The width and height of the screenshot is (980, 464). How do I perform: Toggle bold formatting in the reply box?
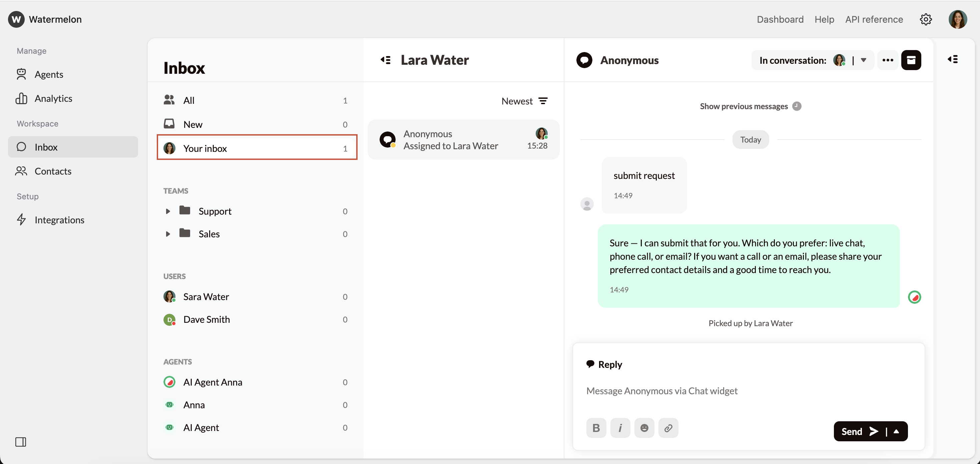click(x=596, y=428)
